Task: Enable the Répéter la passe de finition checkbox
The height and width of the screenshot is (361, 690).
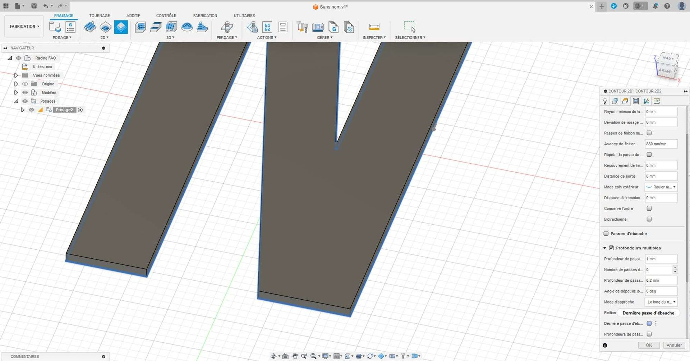Action: point(649,155)
